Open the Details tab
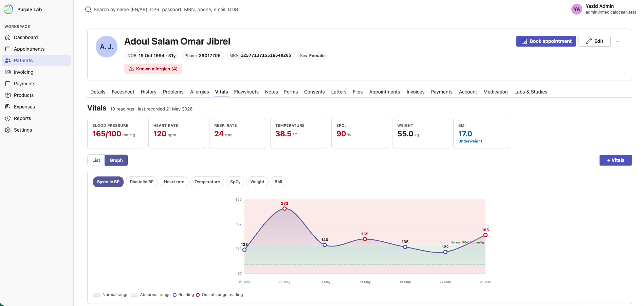This screenshot has height=306, width=644. click(98, 92)
